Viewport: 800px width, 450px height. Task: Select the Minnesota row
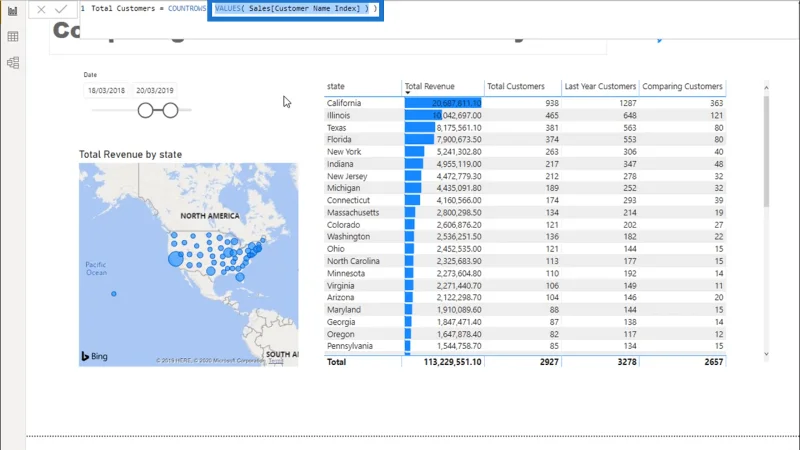[525, 273]
